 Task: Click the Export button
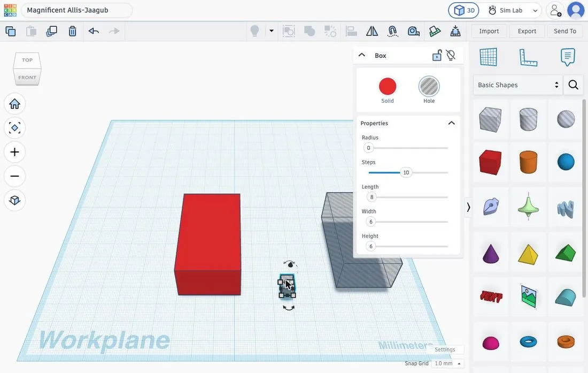click(527, 31)
